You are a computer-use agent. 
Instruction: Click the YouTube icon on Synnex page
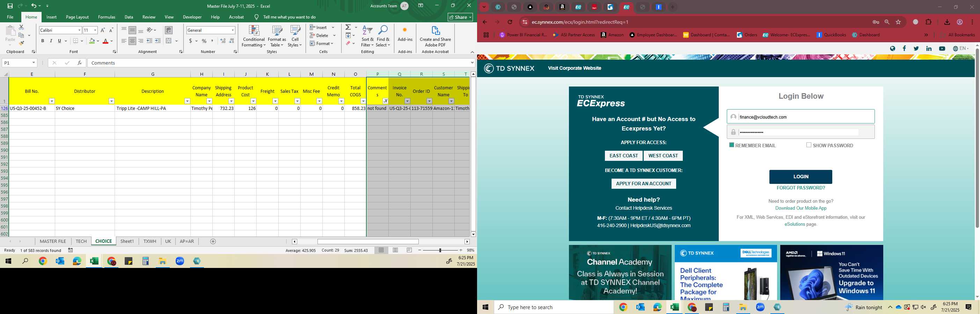[x=942, y=48]
